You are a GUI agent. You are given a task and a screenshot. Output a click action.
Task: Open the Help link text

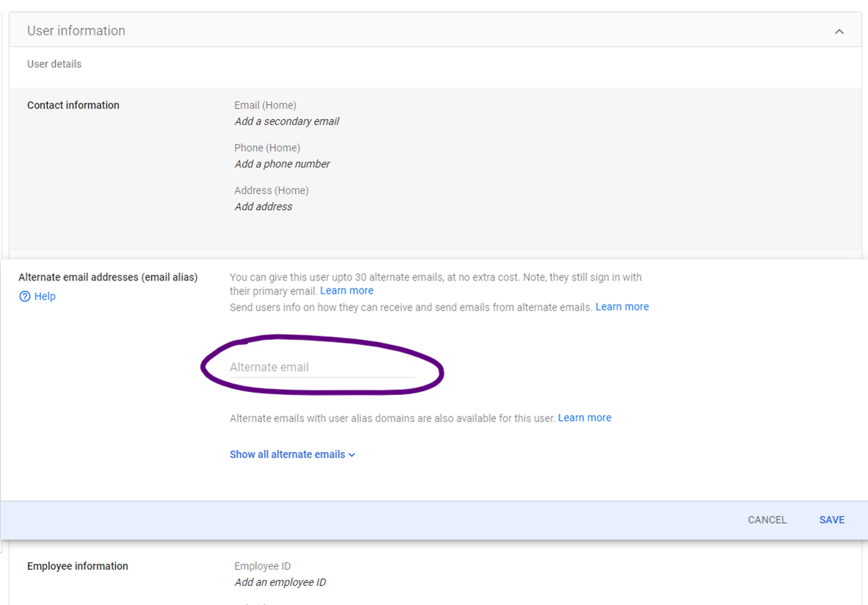click(45, 297)
